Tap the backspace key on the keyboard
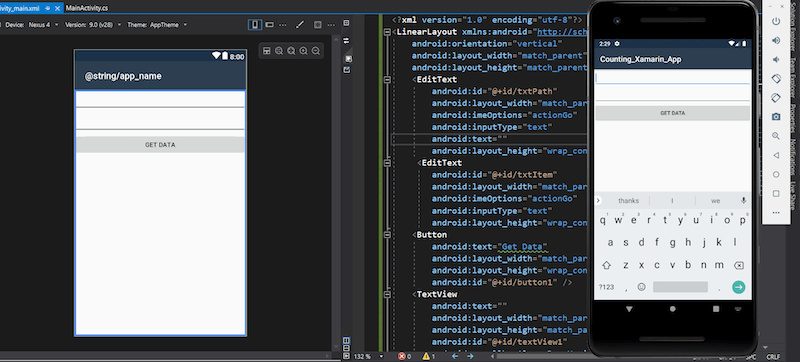This screenshot has width=800, height=362. pyautogui.click(x=738, y=265)
